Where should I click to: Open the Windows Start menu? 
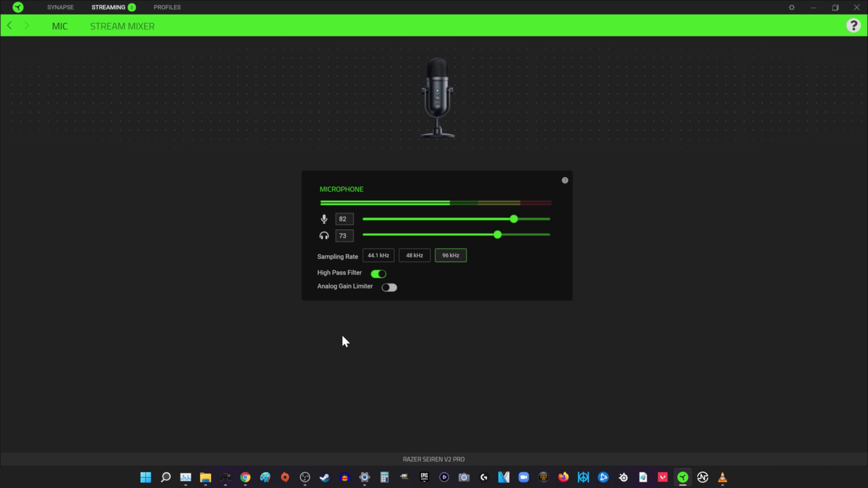(146, 477)
